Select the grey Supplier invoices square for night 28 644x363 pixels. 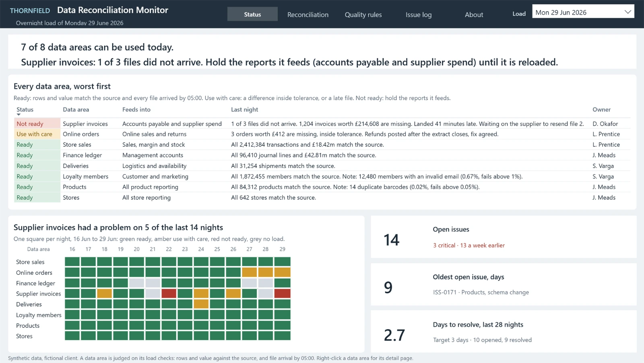265,294
